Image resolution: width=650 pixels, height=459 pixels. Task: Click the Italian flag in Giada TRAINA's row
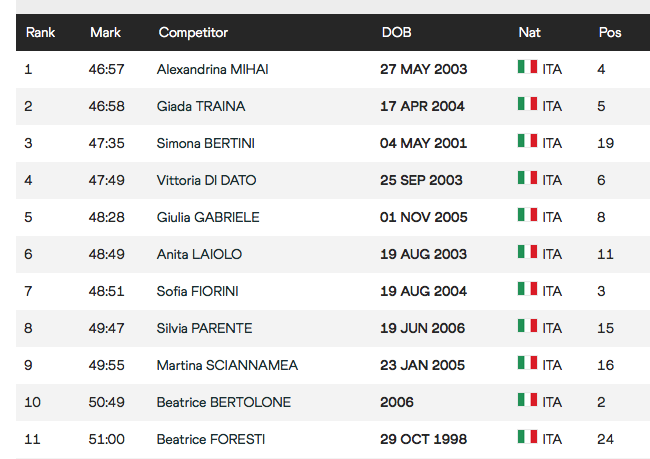coord(527,104)
